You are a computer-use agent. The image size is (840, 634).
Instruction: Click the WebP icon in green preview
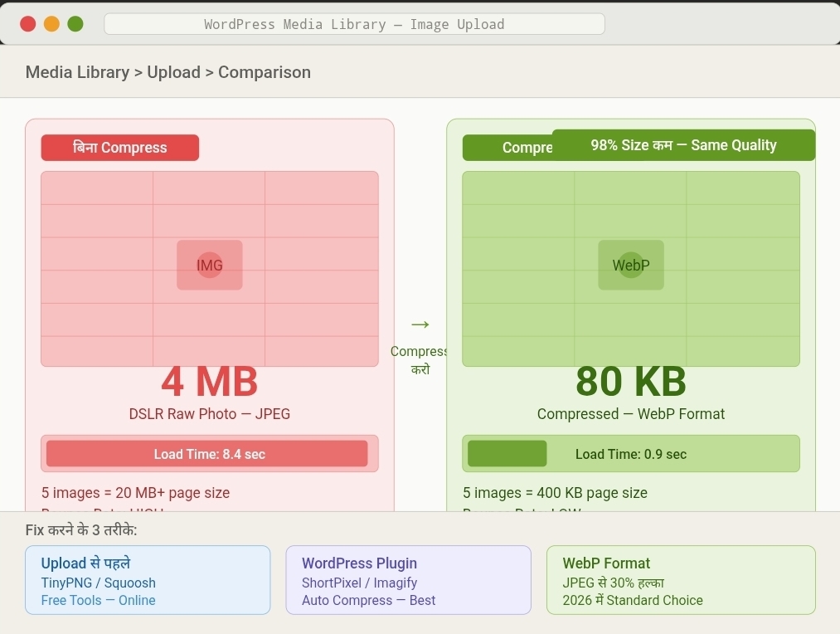click(631, 265)
